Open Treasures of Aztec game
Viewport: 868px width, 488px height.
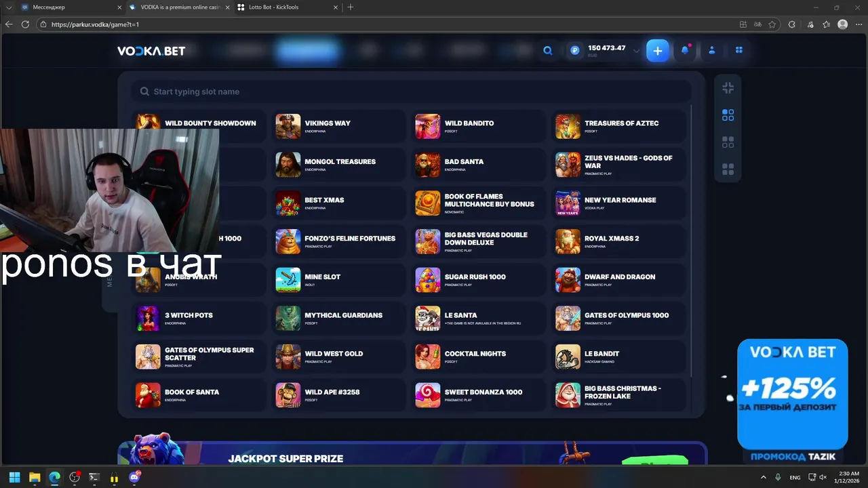click(x=618, y=126)
